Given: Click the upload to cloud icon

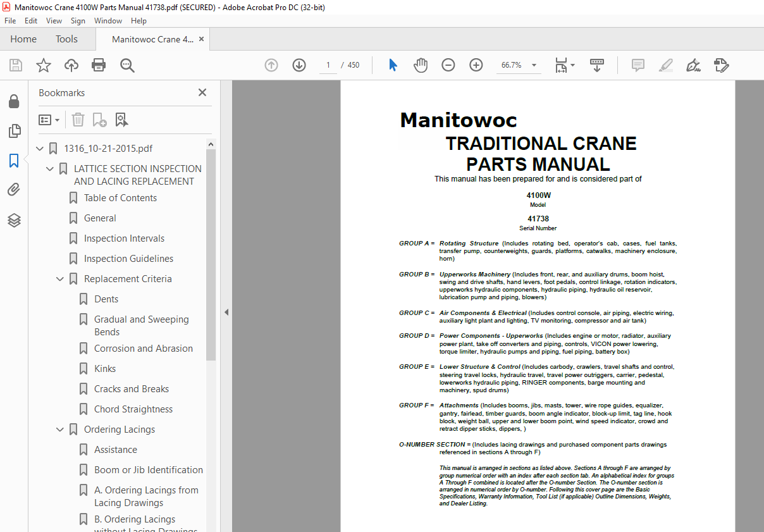Looking at the screenshot, I should (x=71, y=65).
